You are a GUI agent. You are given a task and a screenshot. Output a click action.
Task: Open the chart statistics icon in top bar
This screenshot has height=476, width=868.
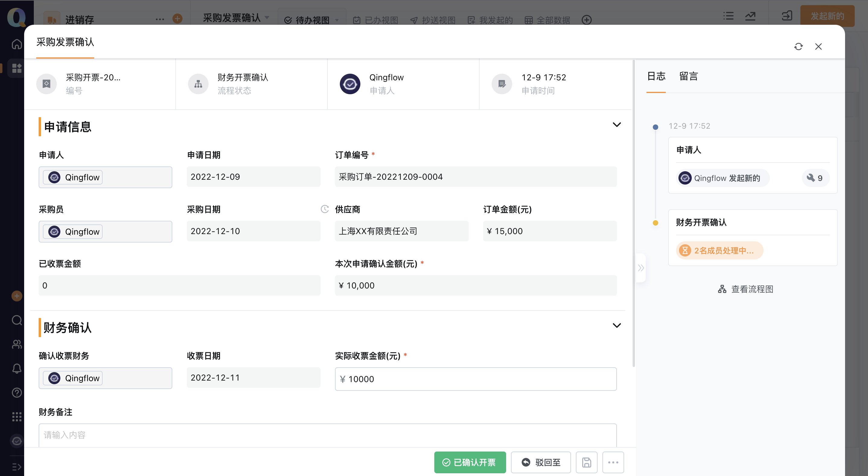click(750, 16)
